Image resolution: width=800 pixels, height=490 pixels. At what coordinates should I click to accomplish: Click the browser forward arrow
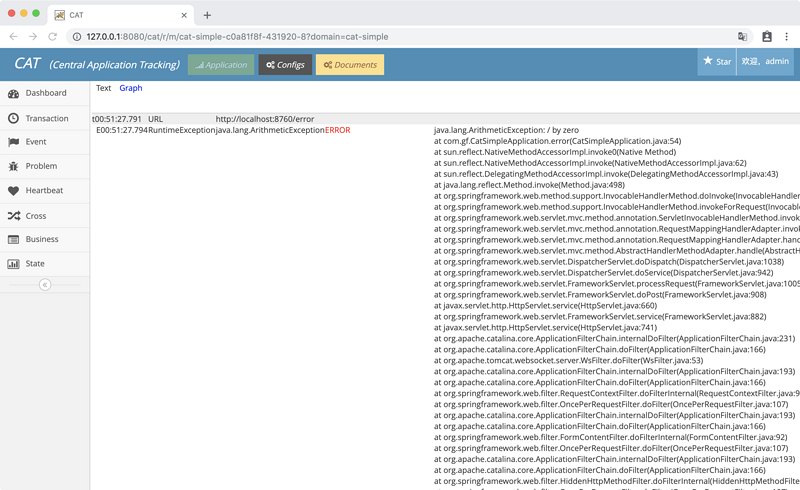[33, 36]
